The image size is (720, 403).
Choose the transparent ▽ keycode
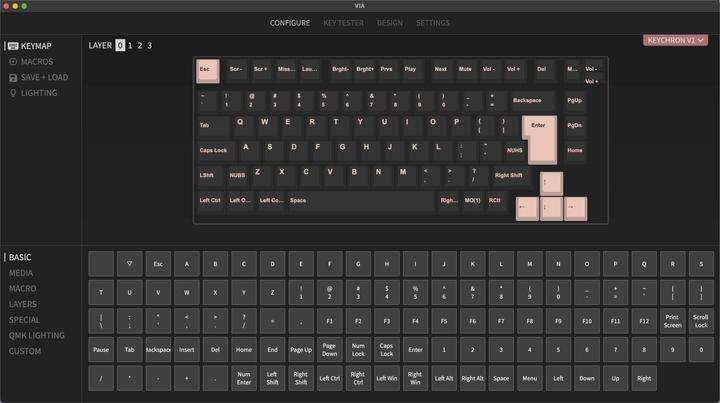coord(129,264)
